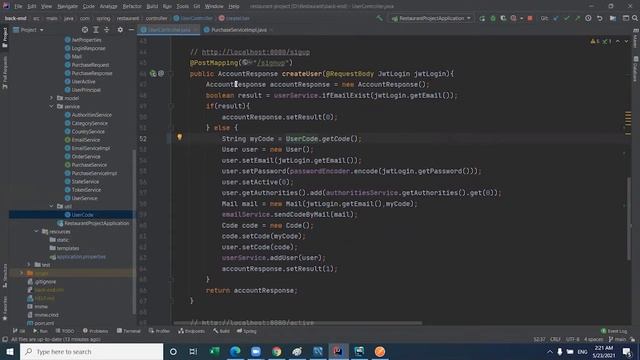Click the Windows Start button
The height and width of the screenshot is (360, 640).
tap(10, 351)
